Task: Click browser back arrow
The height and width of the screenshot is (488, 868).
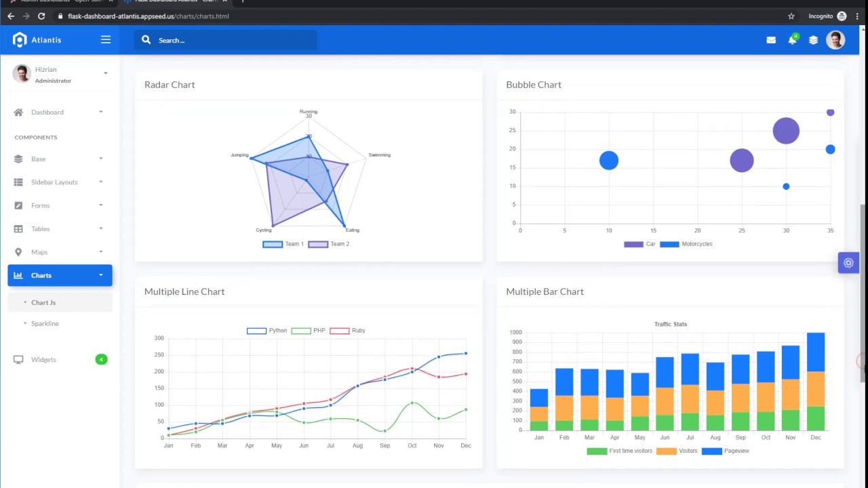Action: tap(11, 16)
